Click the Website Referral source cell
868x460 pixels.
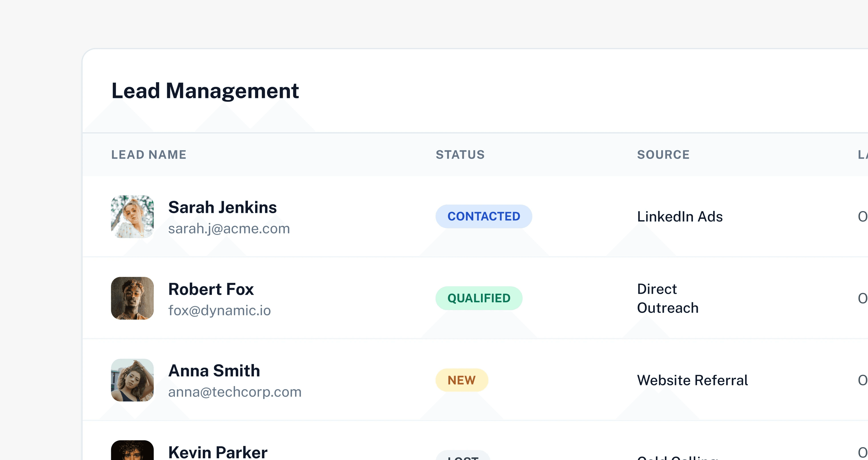[x=692, y=380]
